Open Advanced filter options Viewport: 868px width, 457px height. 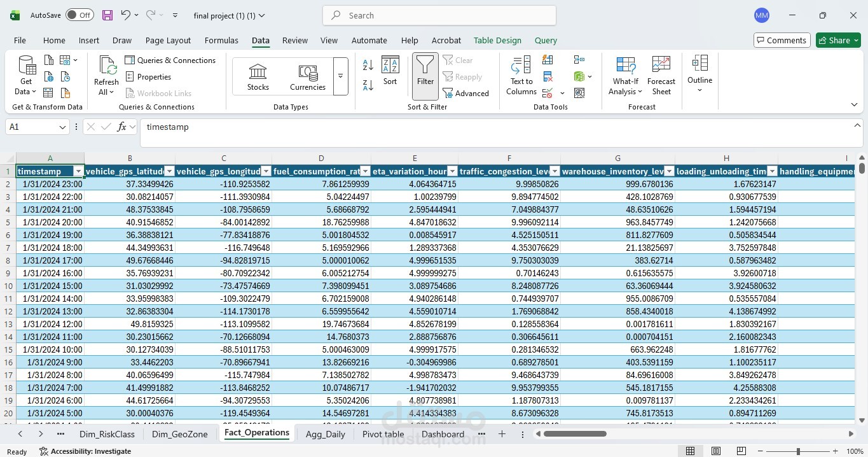465,93
